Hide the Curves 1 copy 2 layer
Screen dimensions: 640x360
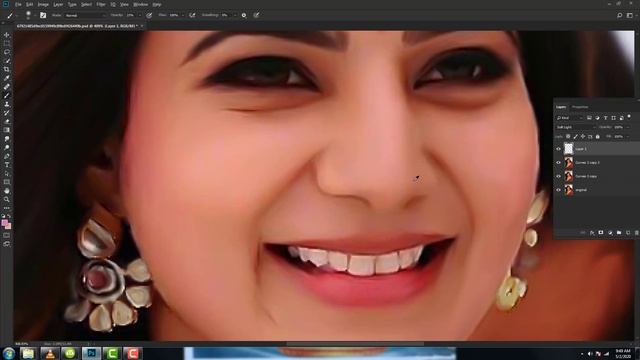click(x=558, y=162)
